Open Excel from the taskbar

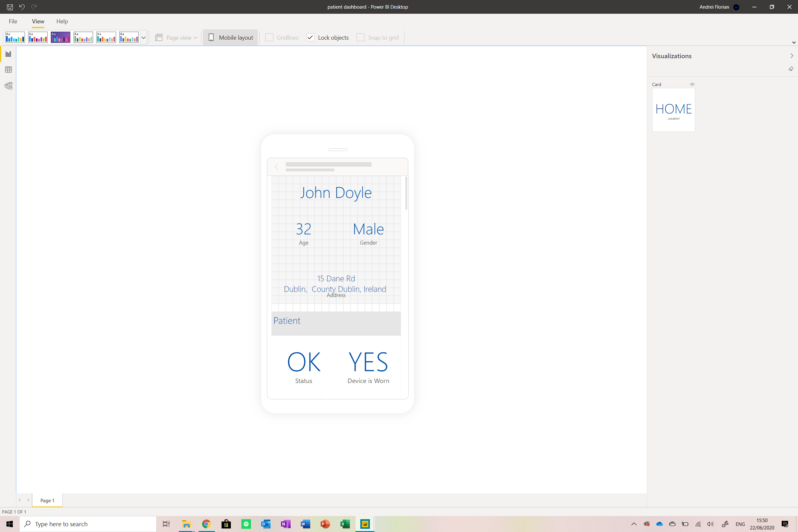click(x=345, y=524)
